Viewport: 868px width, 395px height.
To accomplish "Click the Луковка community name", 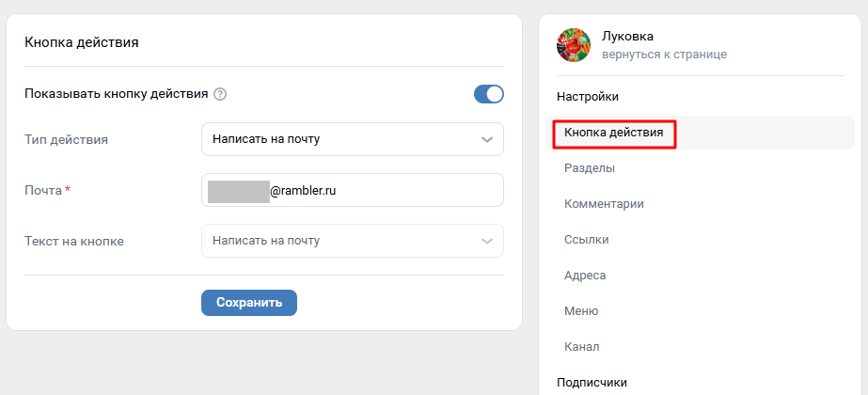I will click(627, 37).
